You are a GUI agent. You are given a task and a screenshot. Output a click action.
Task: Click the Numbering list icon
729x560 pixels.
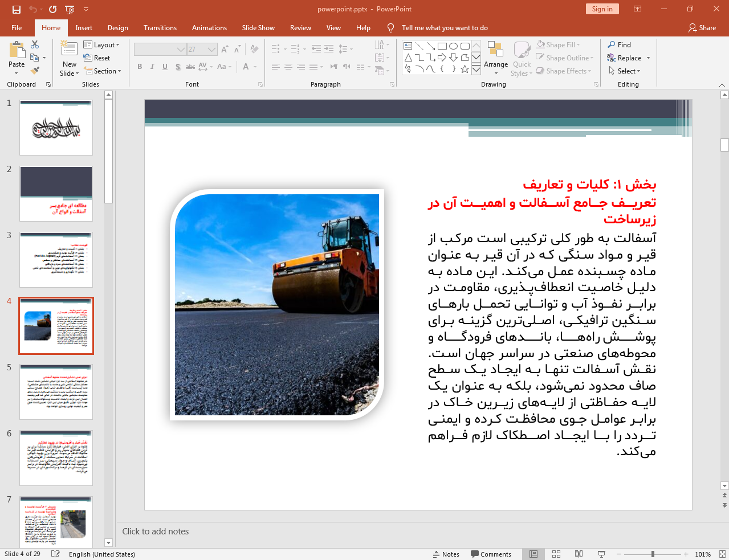[295, 49]
